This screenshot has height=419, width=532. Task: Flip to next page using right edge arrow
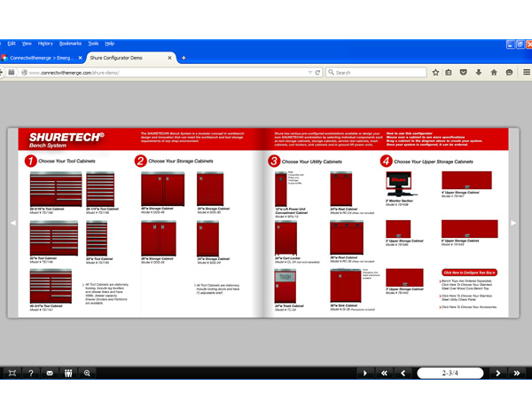tap(513, 223)
